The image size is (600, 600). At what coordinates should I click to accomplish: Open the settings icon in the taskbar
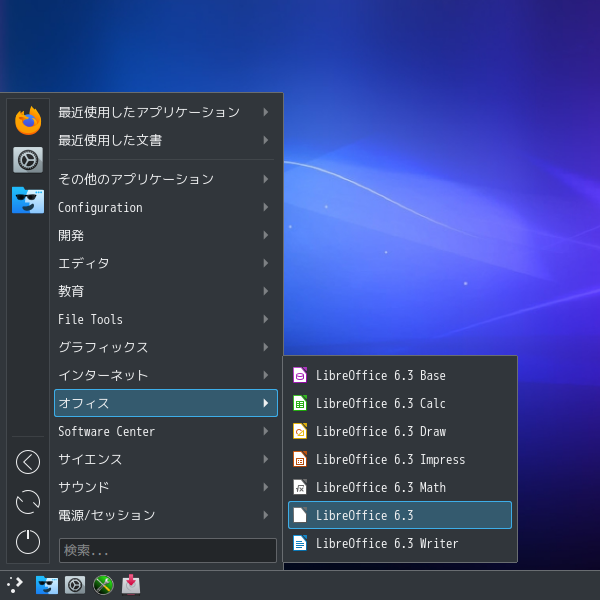(75, 585)
